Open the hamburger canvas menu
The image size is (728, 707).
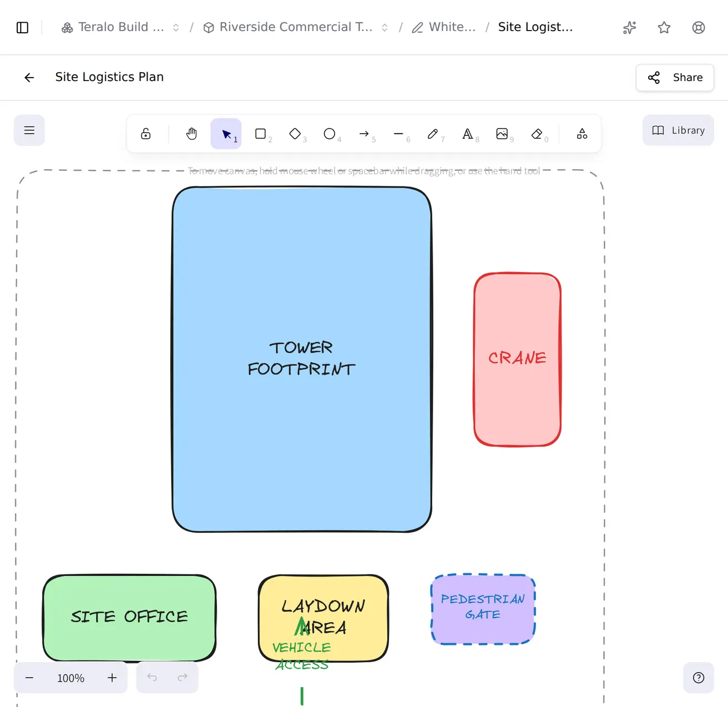(29, 130)
